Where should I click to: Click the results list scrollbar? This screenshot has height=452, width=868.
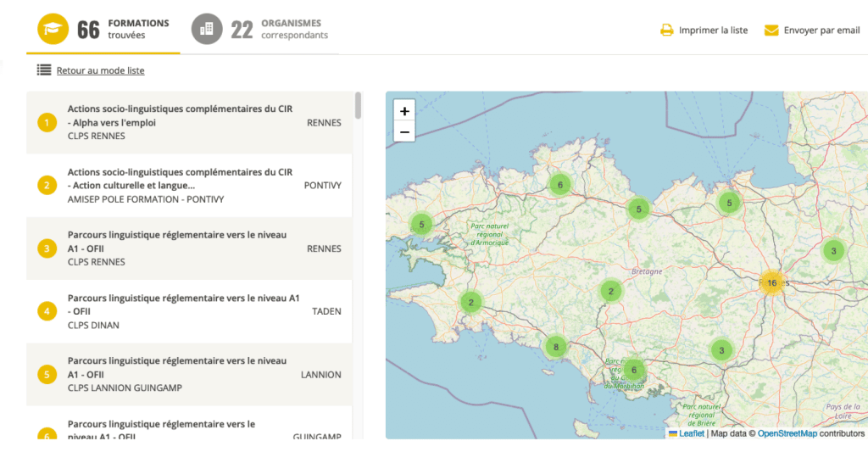pyautogui.click(x=359, y=105)
